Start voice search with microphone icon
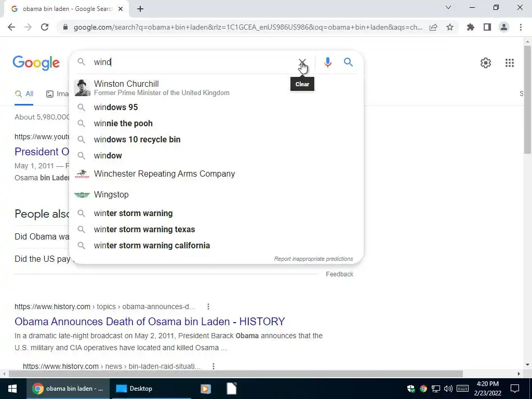 pos(327,62)
